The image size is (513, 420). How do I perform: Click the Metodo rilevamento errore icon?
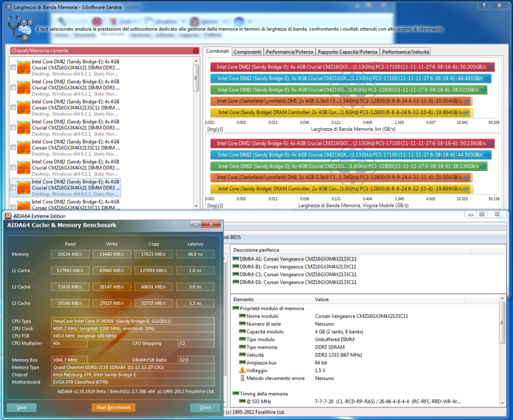coord(242,378)
